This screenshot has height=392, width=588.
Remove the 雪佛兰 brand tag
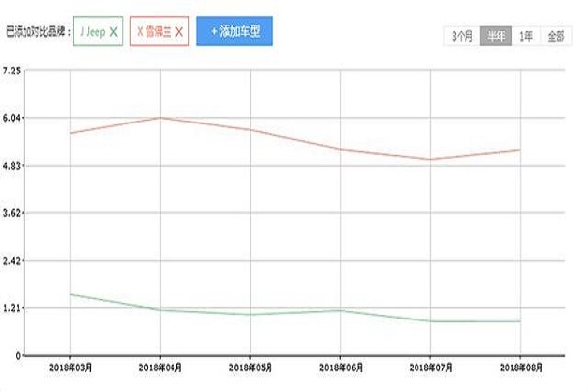click(x=179, y=32)
